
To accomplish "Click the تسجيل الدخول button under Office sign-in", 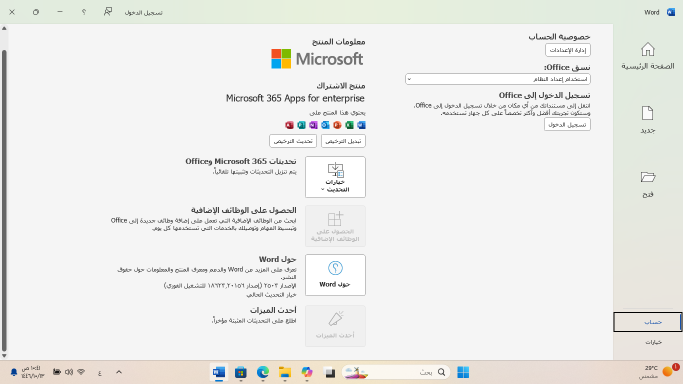I will click(567, 125).
